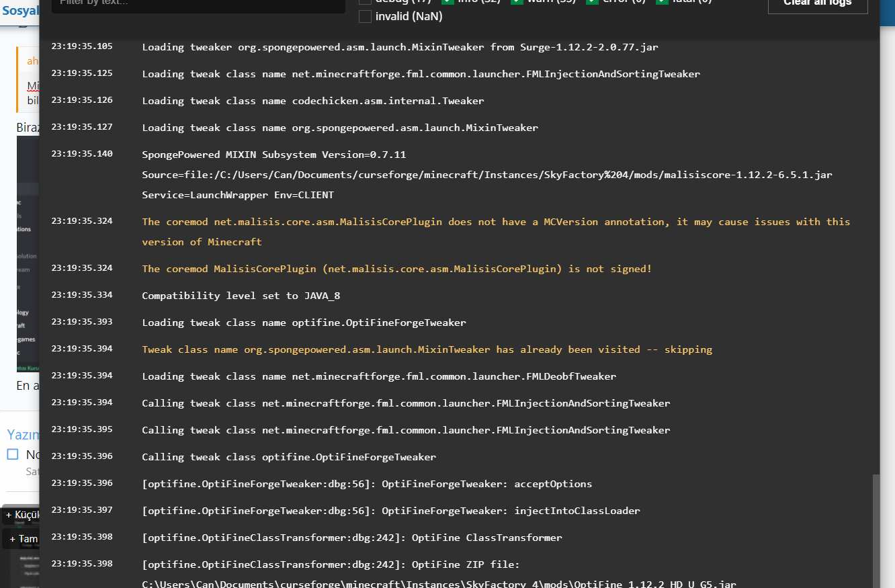Toggle the info log level checkbox
The image size is (895, 588).
click(447, 1)
